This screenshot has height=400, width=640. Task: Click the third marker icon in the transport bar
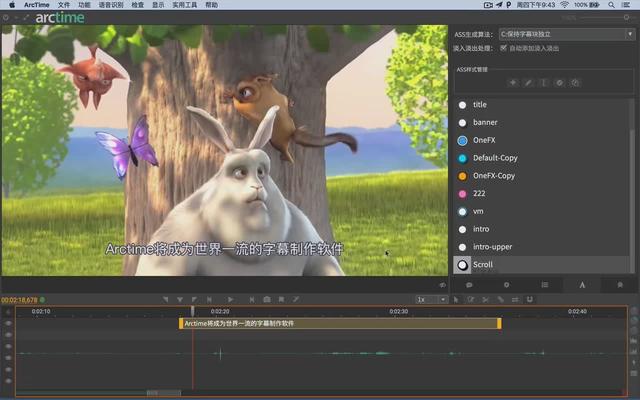[x=194, y=300]
